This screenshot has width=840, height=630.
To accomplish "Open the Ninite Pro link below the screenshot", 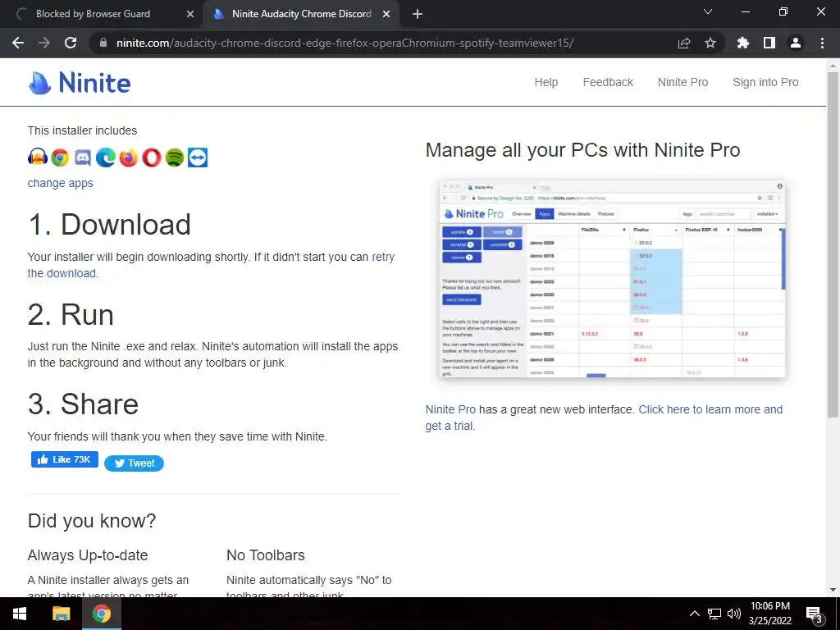I will 450,409.
